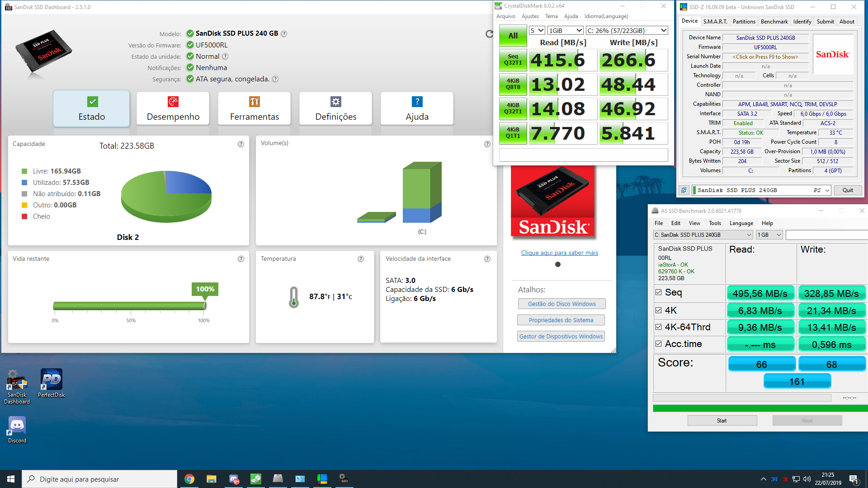Open the Ferramentas tab

click(255, 108)
